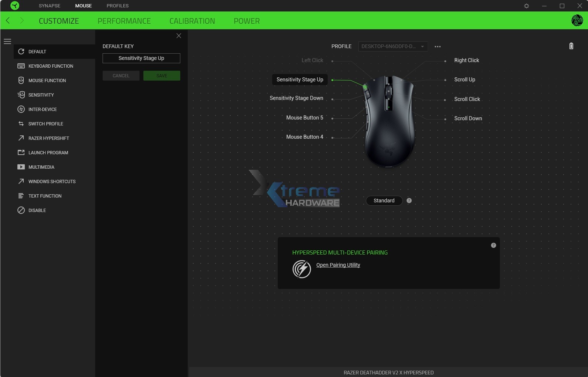Open the Sensitivity Stage Up default key box
The height and width of the screenshot is (377, 588).
(141, 58)
